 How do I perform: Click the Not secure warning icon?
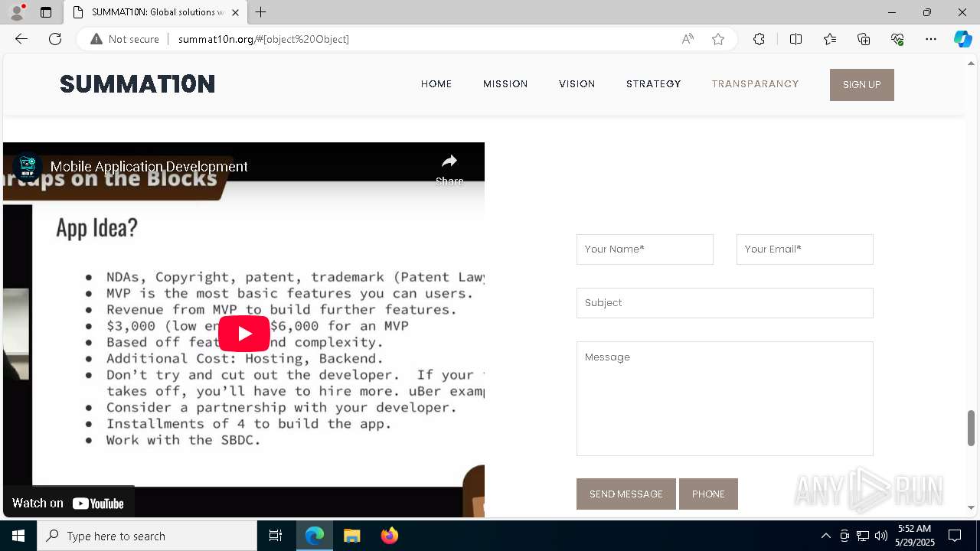[x=96, y=39]
